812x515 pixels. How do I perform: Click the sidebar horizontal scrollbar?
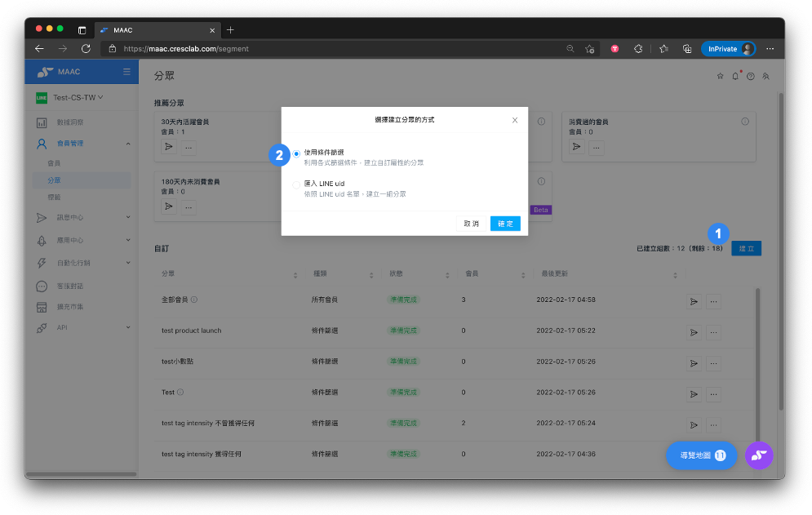[82, 474]
